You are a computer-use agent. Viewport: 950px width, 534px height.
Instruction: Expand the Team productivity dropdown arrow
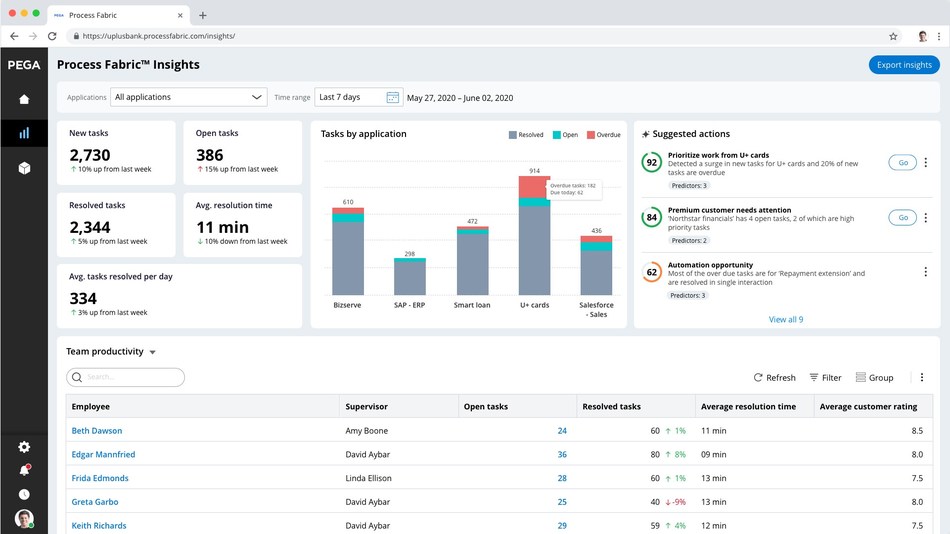point(153,353)
